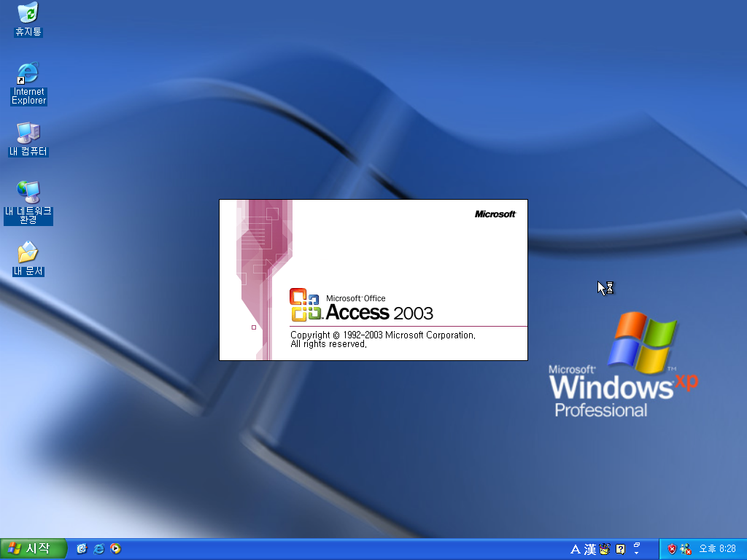Image resolution: width=747 pixels, height=560 pixels.
Task: Click the show desktop quick launch icon
Action: [x=82, y=549]
